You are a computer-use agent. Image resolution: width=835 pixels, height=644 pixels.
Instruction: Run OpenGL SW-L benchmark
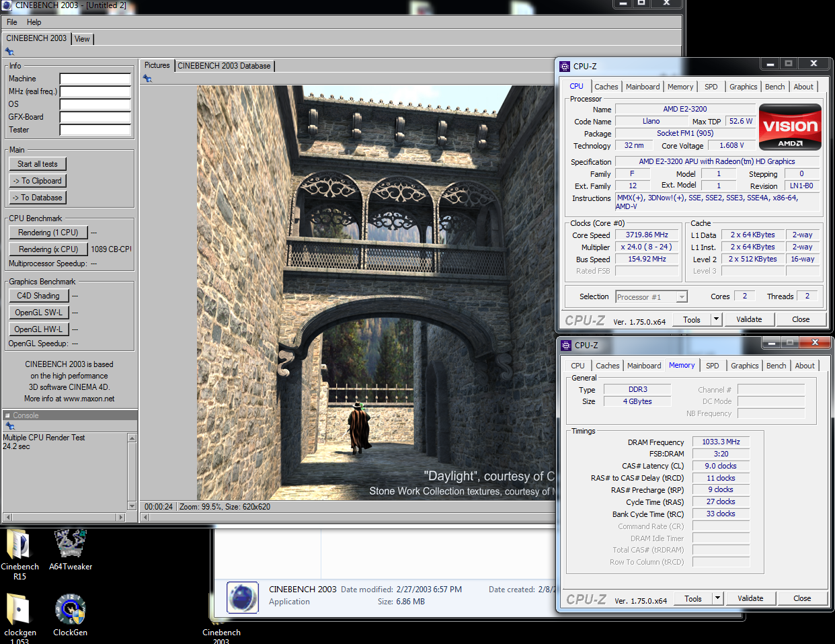click(38, 313)
